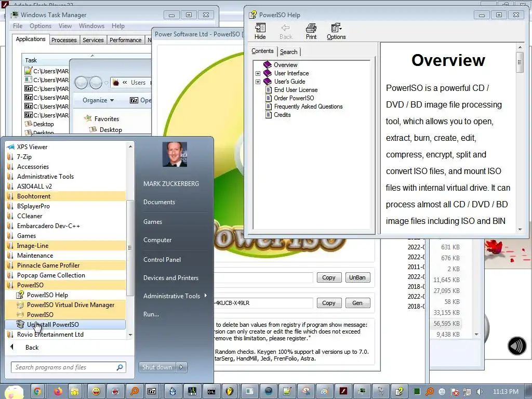
Task: Expand Administrative Tools submenu in start menu
Action: (x=175, y=296)
